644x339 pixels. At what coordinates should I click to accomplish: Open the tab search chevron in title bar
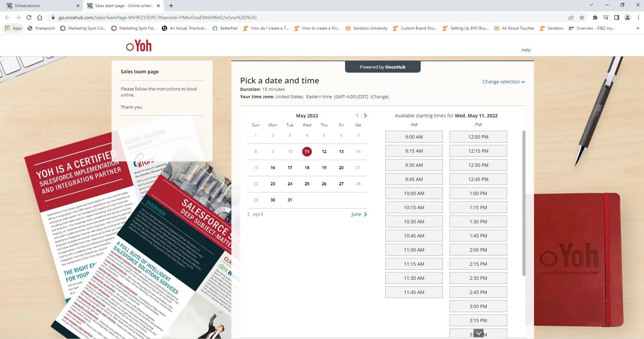[592, 5]
